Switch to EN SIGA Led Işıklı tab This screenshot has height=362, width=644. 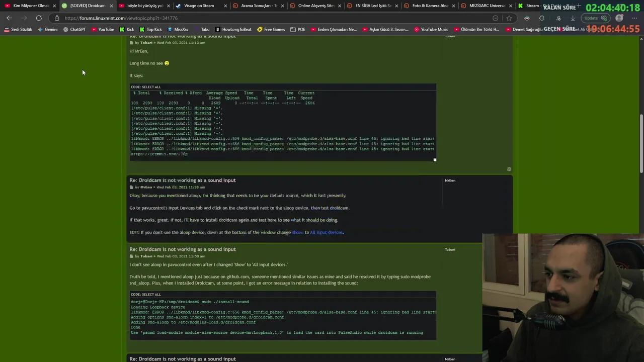point(373,6)
